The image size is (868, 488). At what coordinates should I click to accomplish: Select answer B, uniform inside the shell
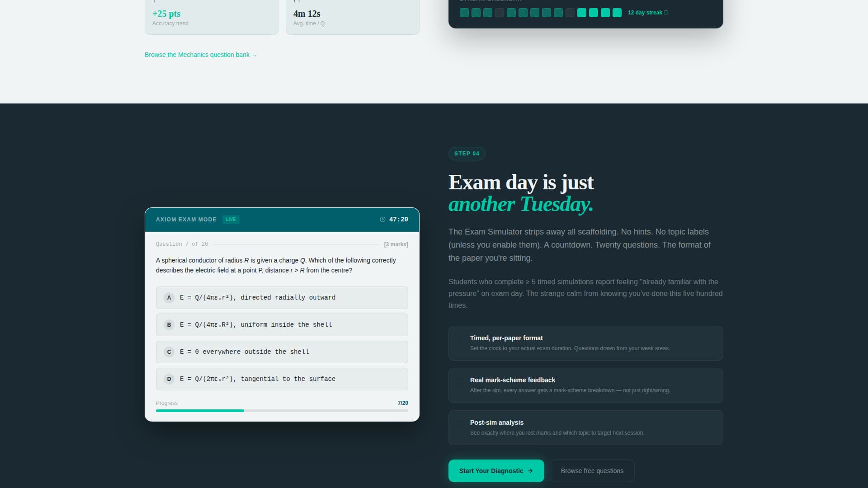tap(282, 325)
